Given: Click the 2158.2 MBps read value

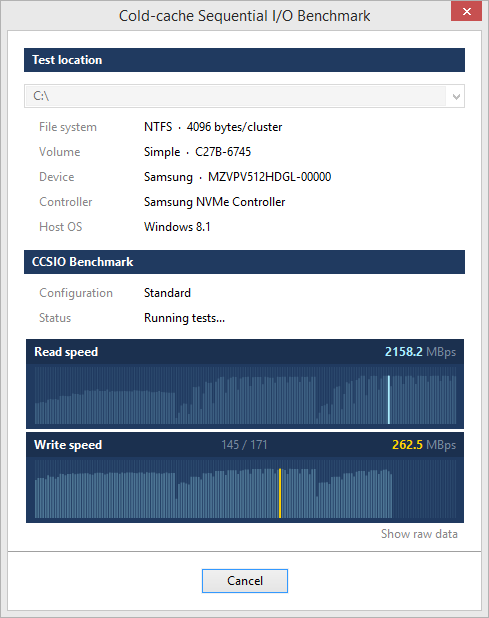Looking at the screenshot, I should pyautogui.click(x=420, y=352).
